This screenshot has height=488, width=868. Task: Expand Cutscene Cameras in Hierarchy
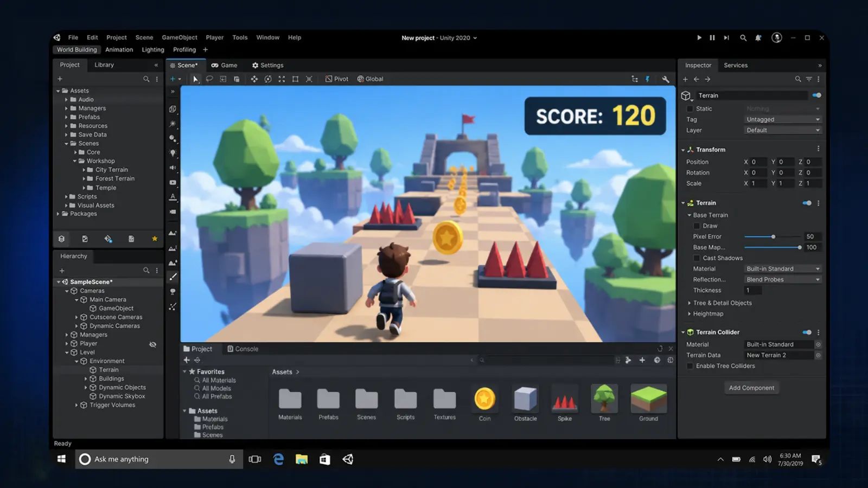76,318
